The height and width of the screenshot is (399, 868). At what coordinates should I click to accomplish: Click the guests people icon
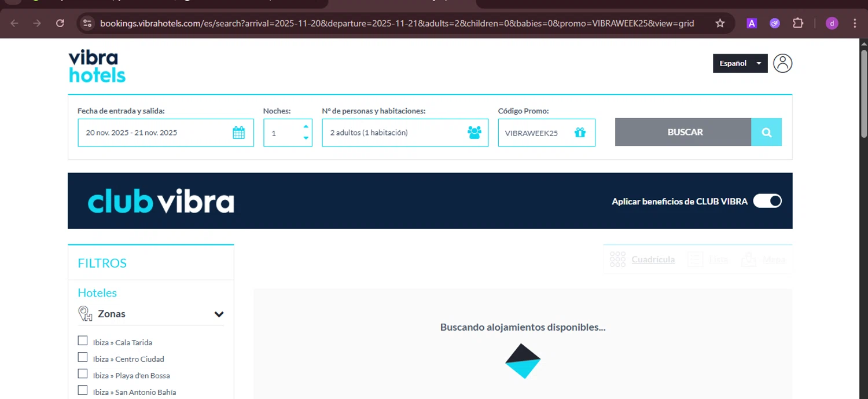pos(474,133)
